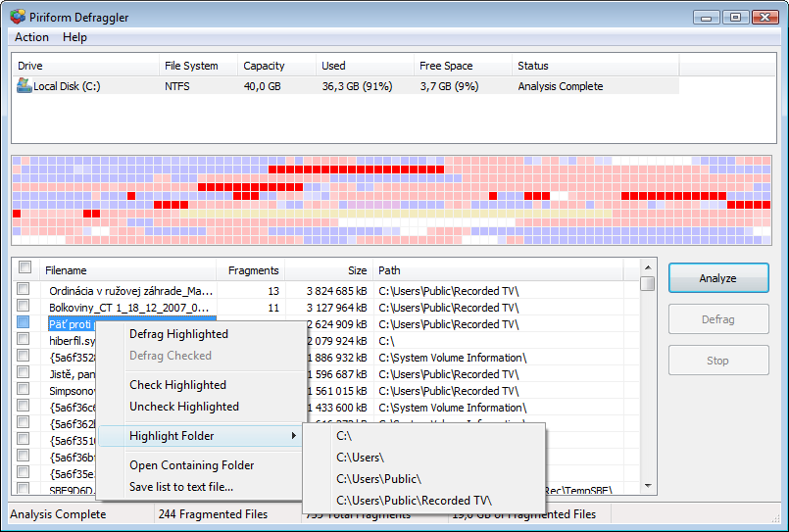Image resolution: width=789 pixels, height=532 pixels.
Task: Click the 1 886 932 kB size cell
Action: coord(336,358)
